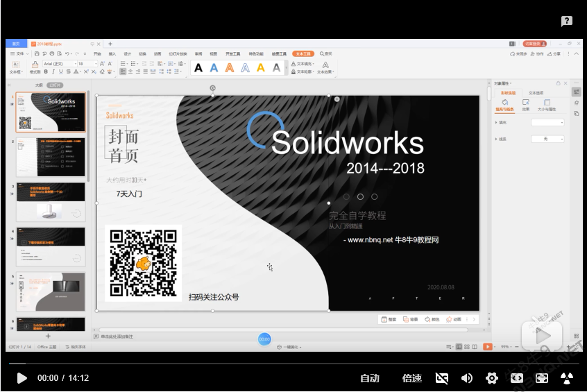The height and width of the screenshot is (392, 587).
Task: Apply the blue A text style
Action: tap(214, 68)
